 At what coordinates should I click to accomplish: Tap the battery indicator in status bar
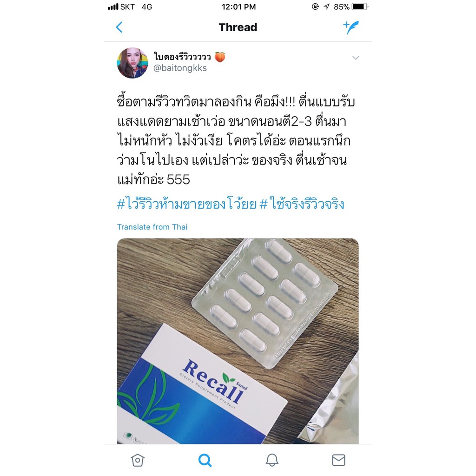[x=360, y=7]
